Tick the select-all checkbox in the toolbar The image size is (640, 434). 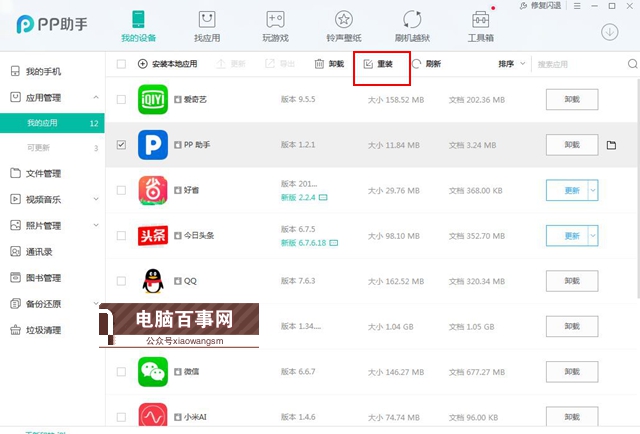tap(121, 64)
